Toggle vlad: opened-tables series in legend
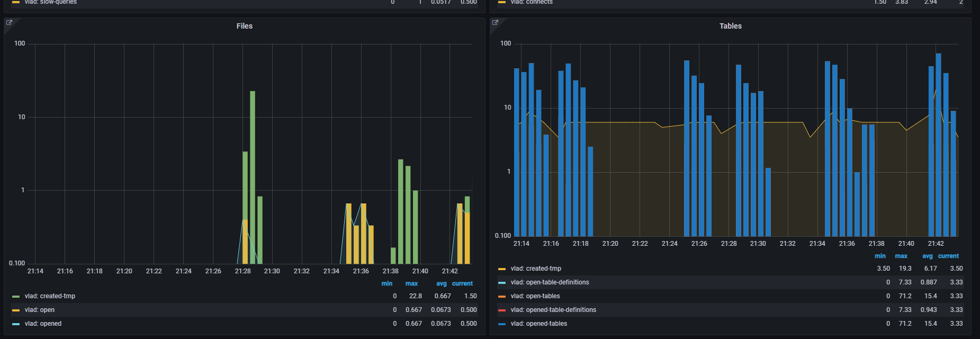The height and width of the screenshot is (339, 980). coord(538,324)
